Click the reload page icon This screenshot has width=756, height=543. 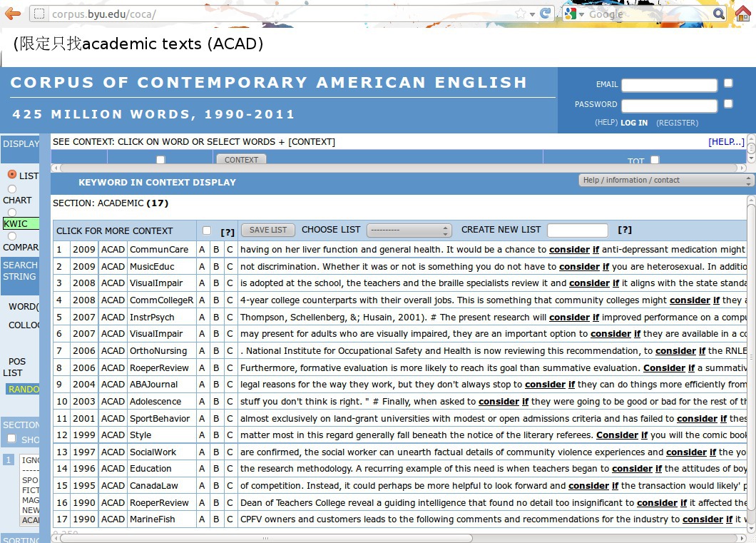[x=546, y=14]
